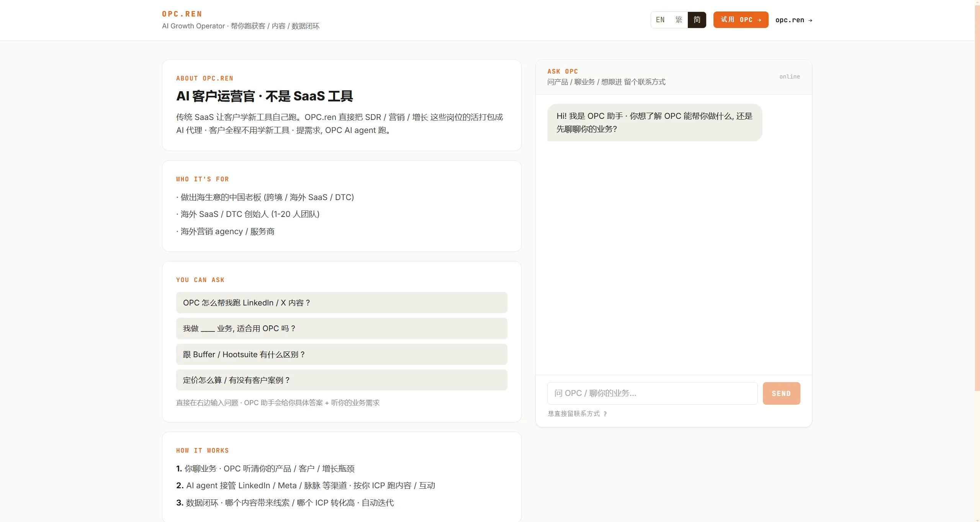Viewport: 980px width, 522px height.
Task: Click step 2 'AI agent 接管 LinkedIn / Meta'
Action: click(x=306, y=486)
